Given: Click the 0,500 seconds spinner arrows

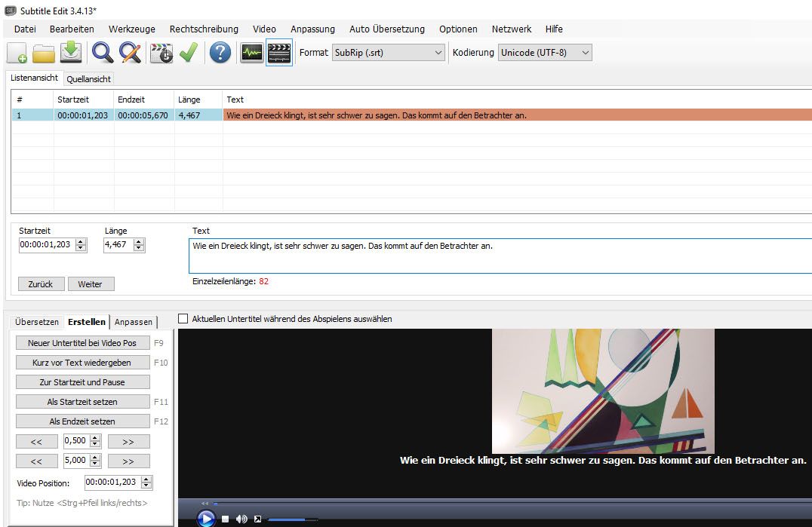Looking at the screenshot, I should [95, 441].
